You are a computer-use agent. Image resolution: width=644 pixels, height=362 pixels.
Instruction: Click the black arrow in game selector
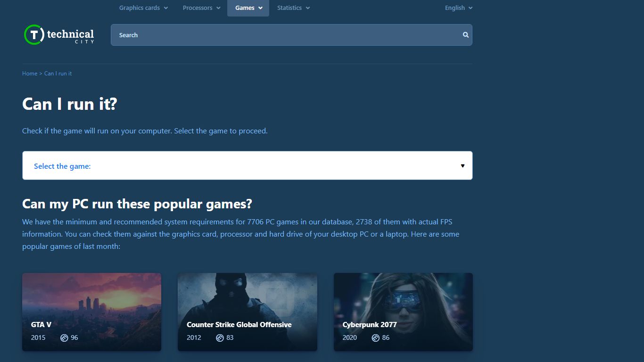click(462, 166)
